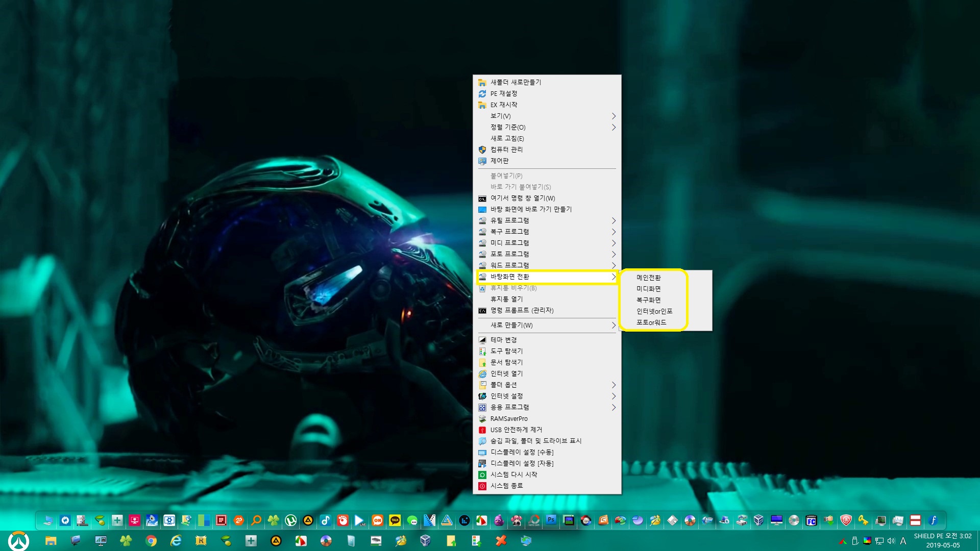
Task: Click 인터넷 열기 menu entry
Action: [547, 373]
